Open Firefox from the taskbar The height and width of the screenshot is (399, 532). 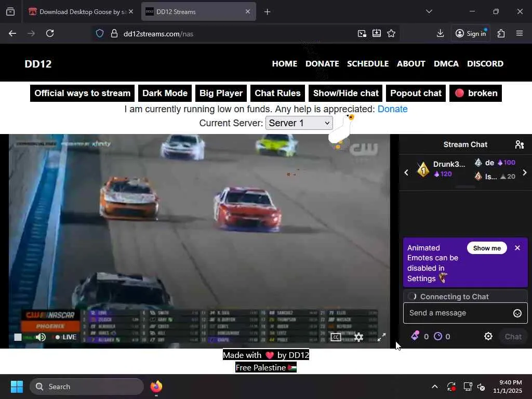pos(156,387)
